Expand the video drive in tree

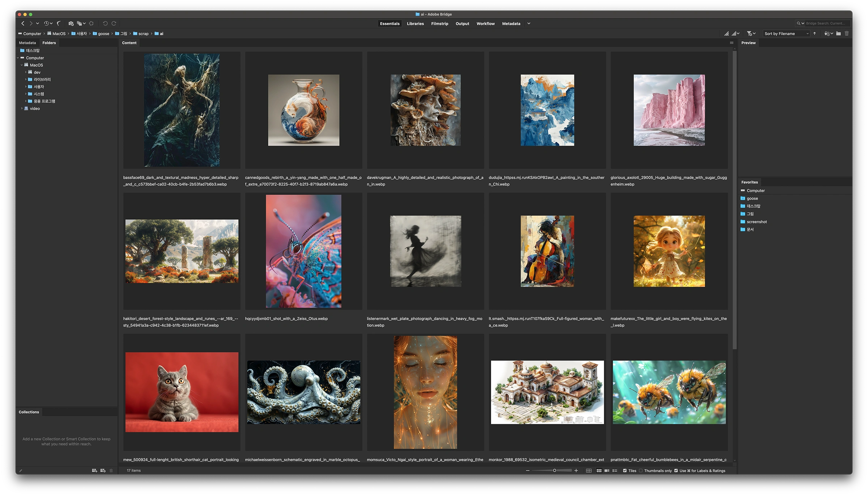click(22, 109)
